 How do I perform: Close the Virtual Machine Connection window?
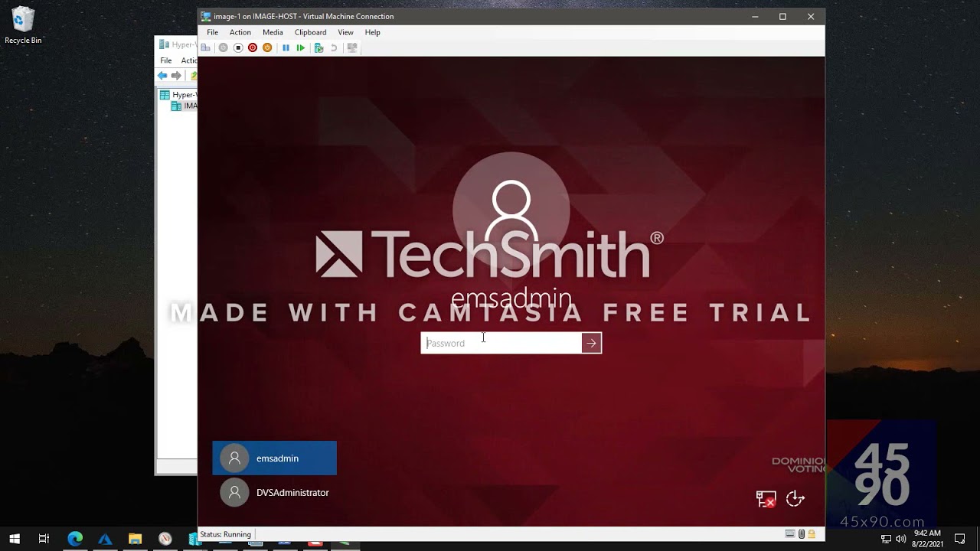(x=811, y=16)
